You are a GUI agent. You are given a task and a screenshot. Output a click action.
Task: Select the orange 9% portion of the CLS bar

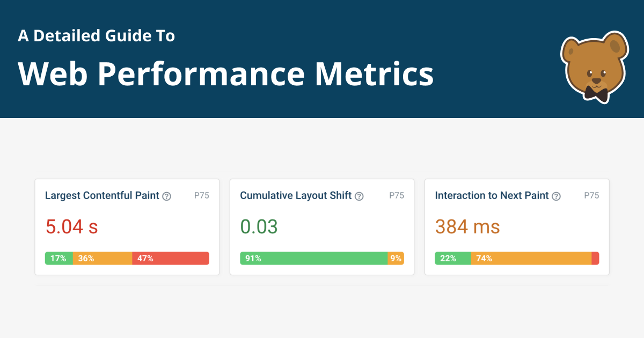coord(397,258)
